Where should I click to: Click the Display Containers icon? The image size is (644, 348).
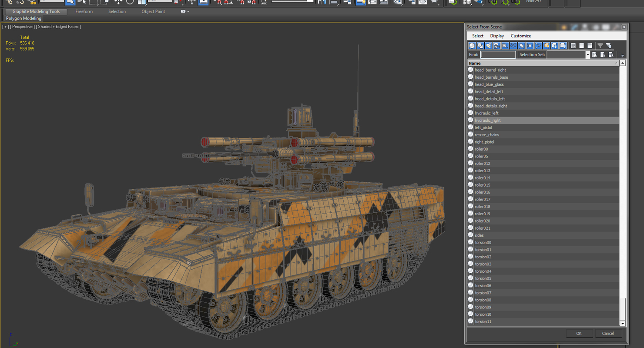click(547, 46)
